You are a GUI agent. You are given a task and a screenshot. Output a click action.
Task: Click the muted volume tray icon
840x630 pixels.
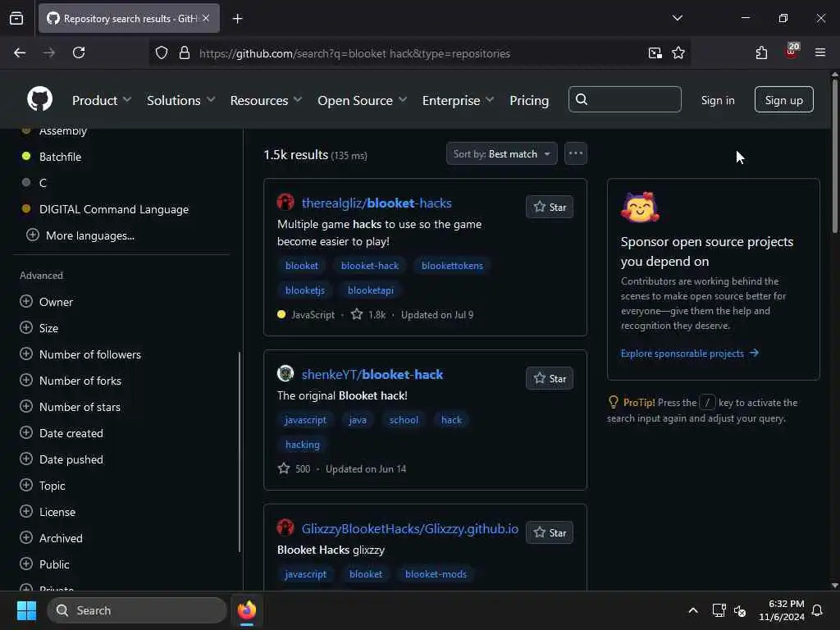click(x=740, y=610)
